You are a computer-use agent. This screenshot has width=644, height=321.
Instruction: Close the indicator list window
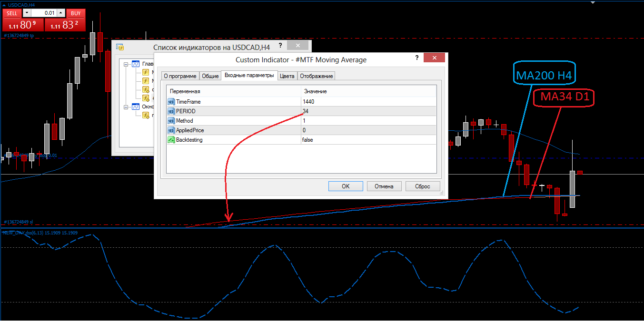(x=298, y=46)
